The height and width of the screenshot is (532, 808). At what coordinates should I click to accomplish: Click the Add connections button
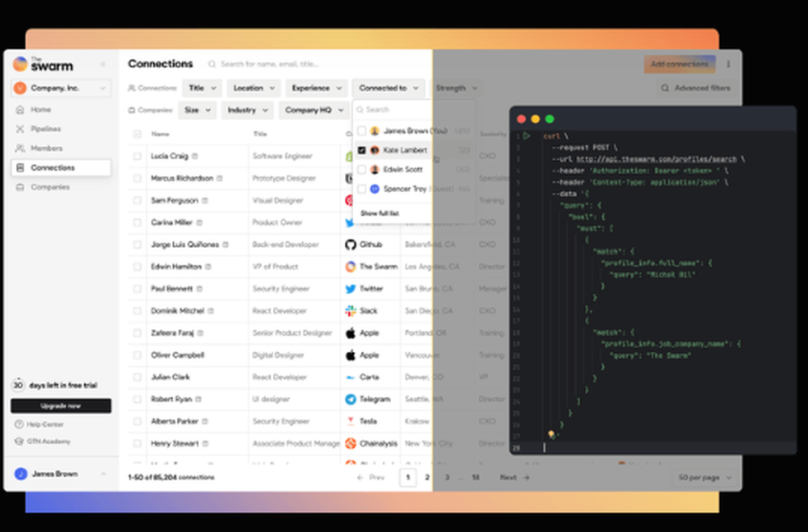680,65
